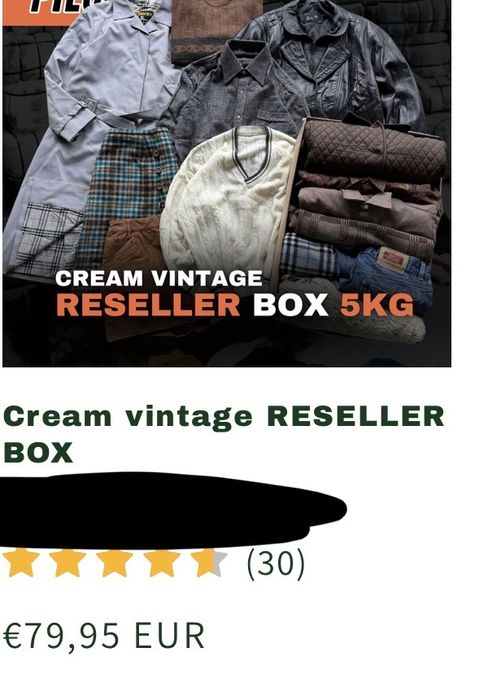Click the RESELLER BOX 5KG banner text
This screenshot has height=699, width=488.
point(235,305)
